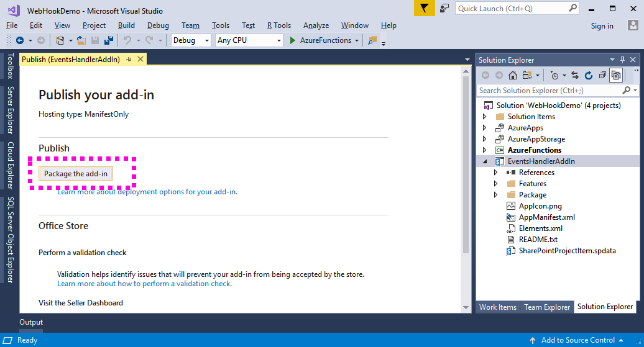Click Add to Source Control
The image size is (644, 347).
(578, 340)
